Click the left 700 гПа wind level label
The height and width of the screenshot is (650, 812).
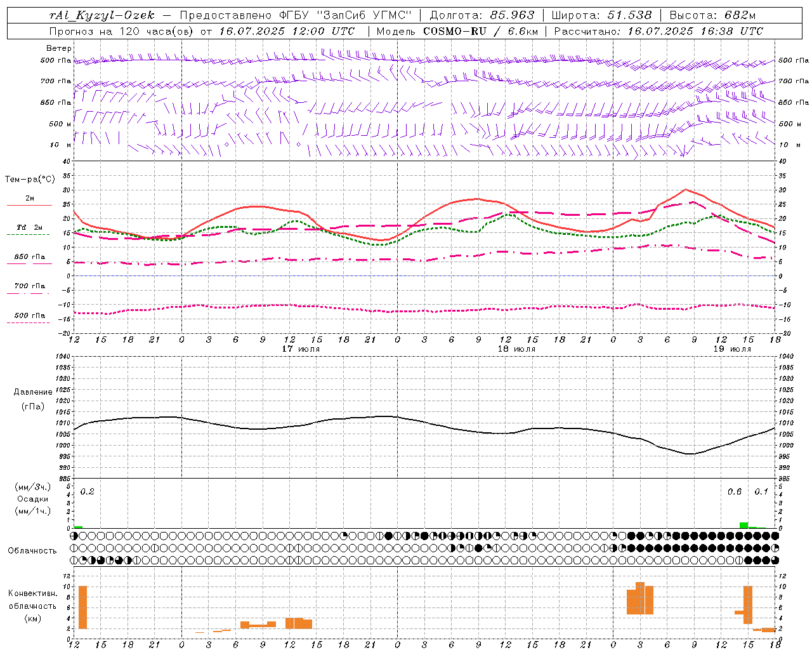56,81
